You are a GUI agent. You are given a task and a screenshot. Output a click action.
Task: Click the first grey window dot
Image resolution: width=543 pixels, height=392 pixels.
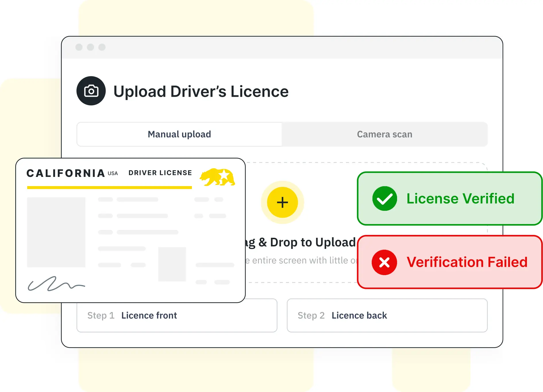(79, 47)
